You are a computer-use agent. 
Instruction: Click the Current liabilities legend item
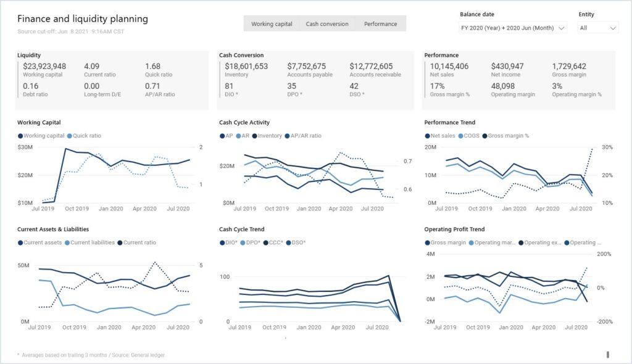click(89, 242)
